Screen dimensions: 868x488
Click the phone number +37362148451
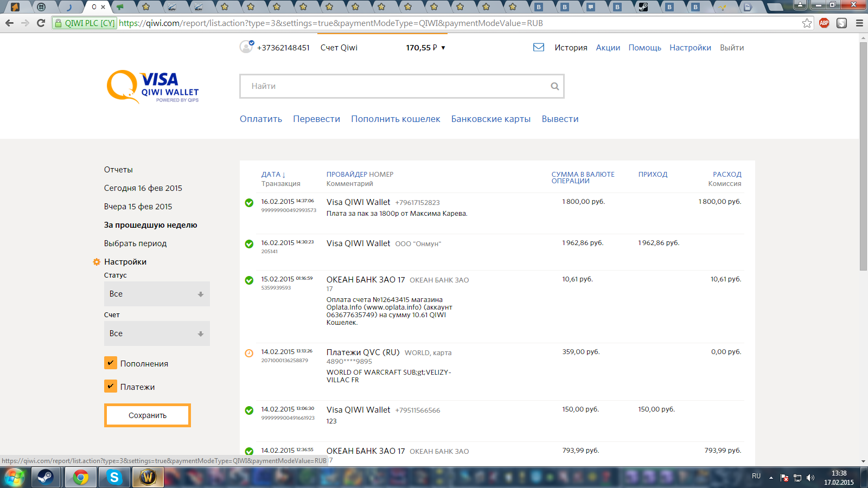coord(283,48)
